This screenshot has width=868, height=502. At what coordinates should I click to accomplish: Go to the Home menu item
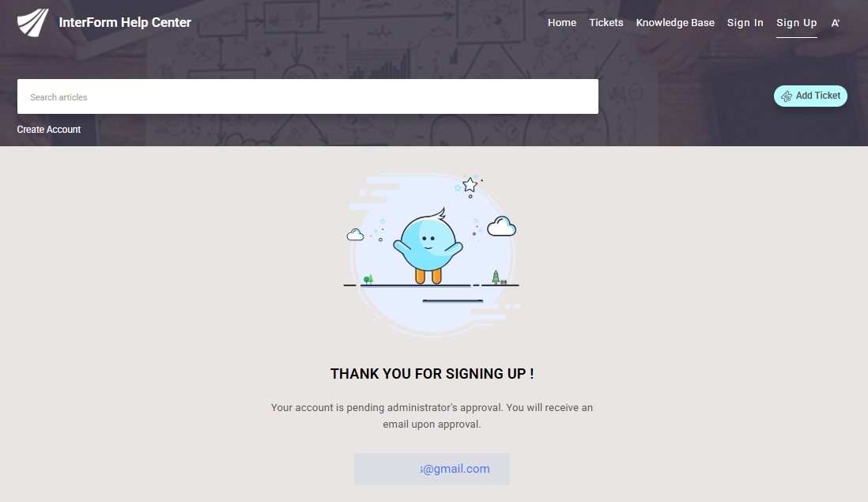click(562, 23)
